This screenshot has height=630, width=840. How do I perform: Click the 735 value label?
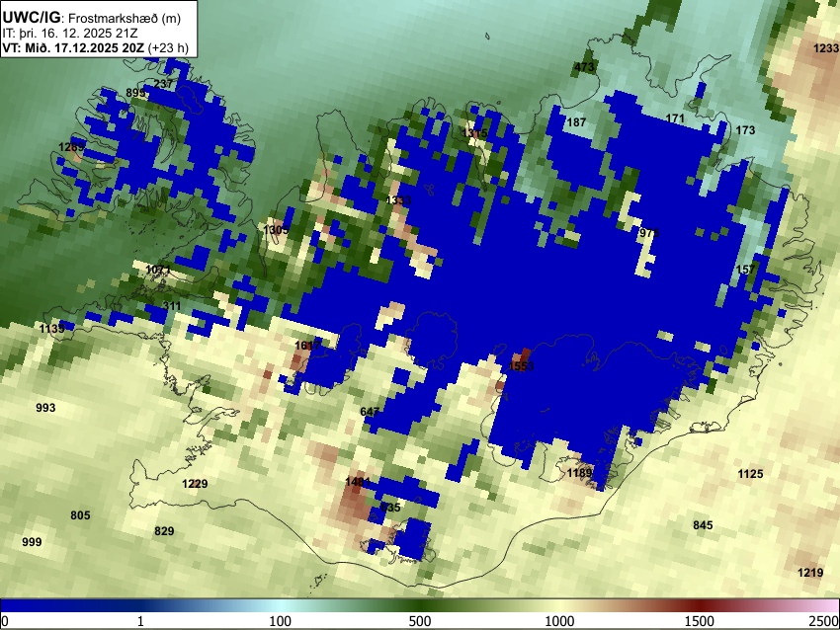(x=390, y=508)
